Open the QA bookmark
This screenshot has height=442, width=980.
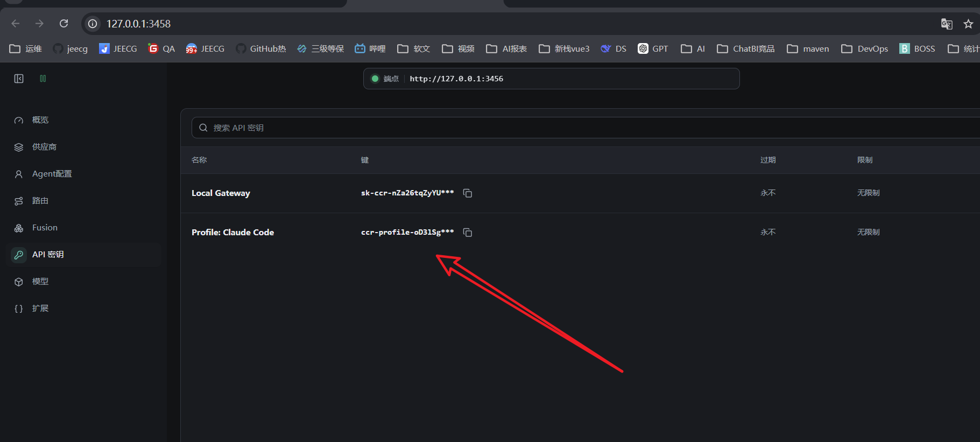click(161, 49)
